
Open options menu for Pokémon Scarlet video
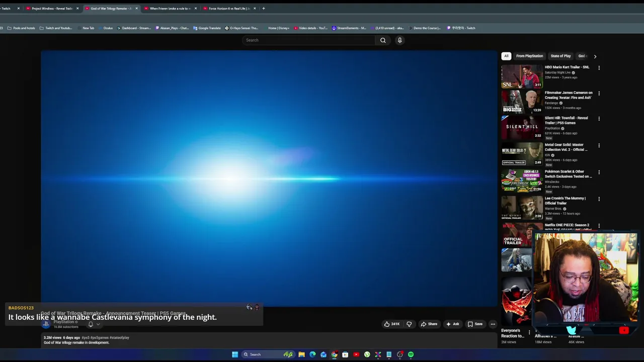[x=599, y=172]
